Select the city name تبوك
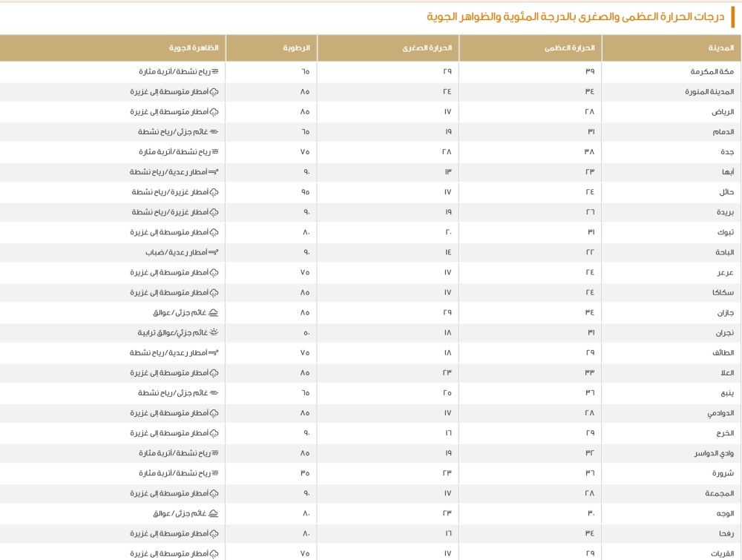Screen dimensions: 742x560 (x=726, y=232)
